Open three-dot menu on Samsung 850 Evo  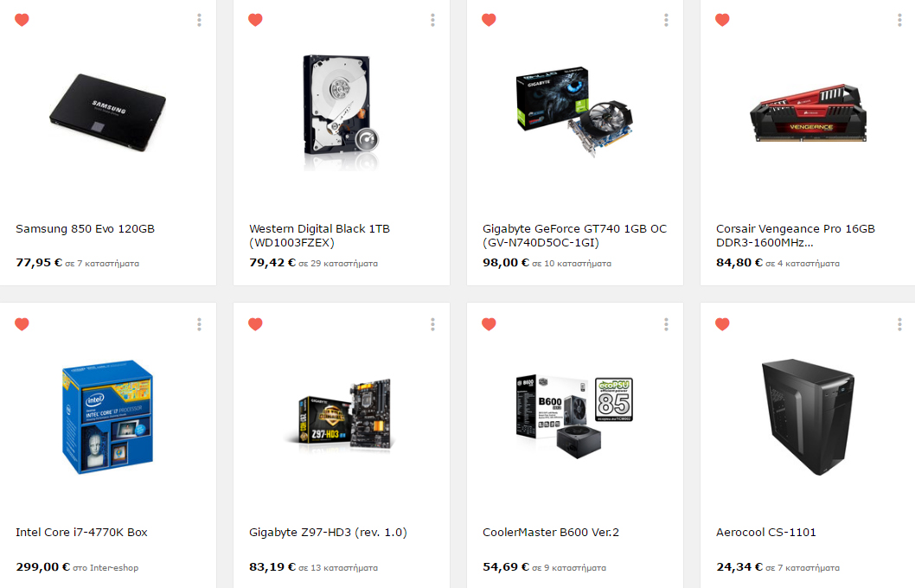coord(199,21)
